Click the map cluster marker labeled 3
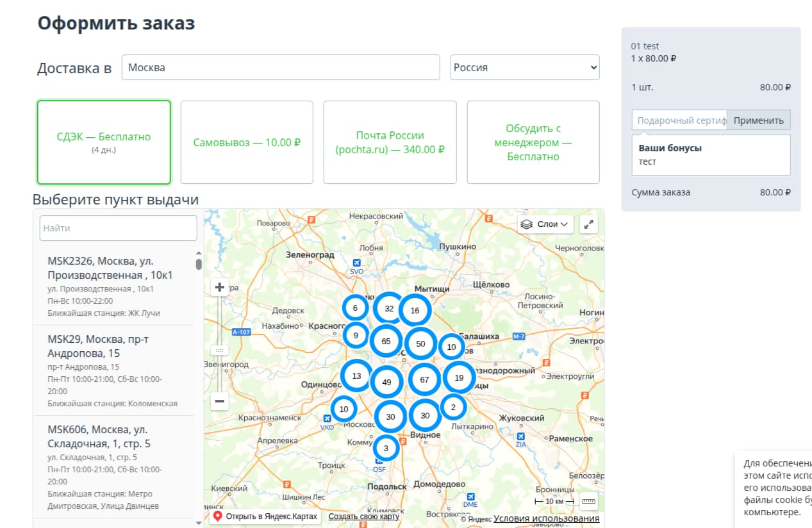The height and width of the screenshot is (528, 812). (x=386, y=449)
